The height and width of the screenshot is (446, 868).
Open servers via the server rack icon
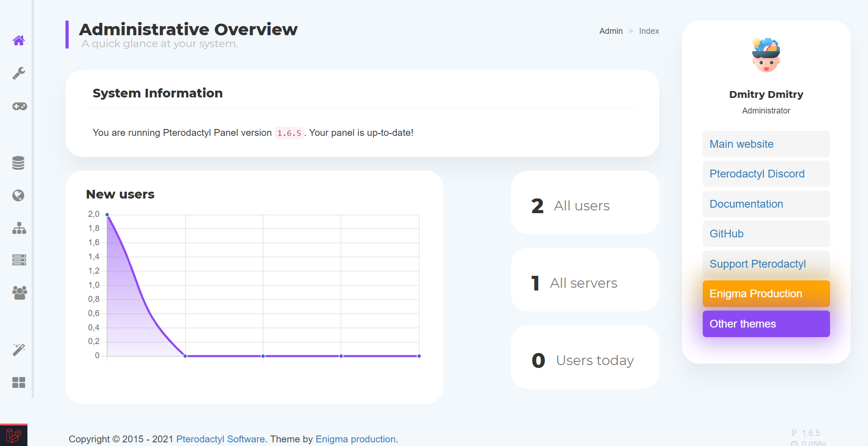point(19,260)
